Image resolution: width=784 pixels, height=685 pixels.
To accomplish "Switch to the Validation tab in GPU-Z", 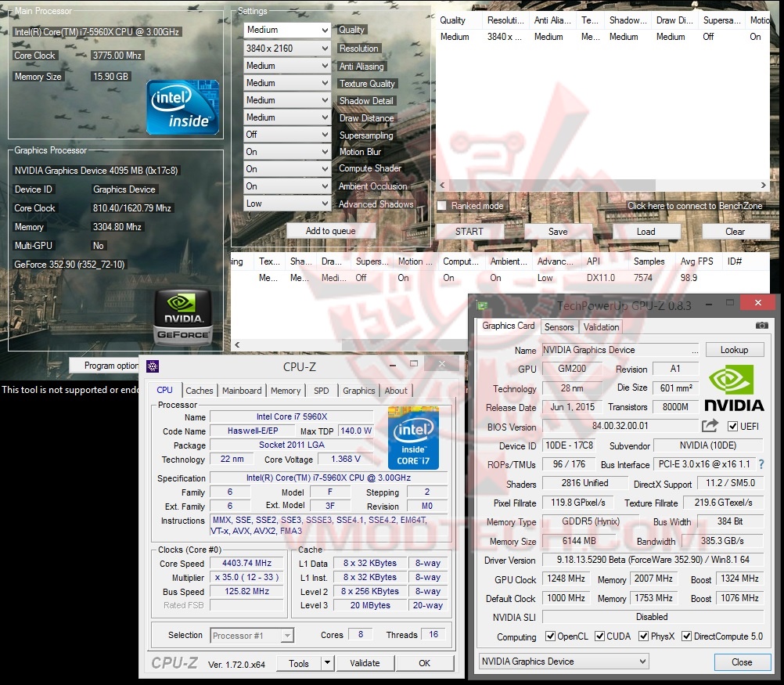I will (x=601, y=327).
